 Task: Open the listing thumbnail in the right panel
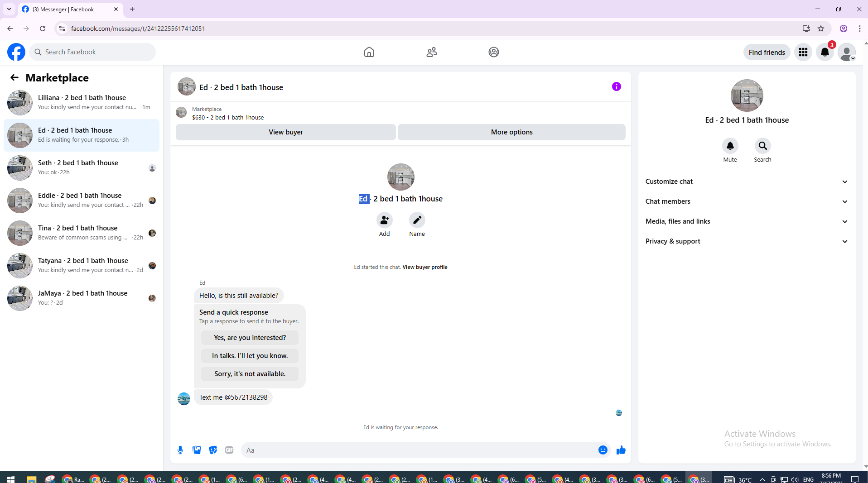pyautogui.click(x=747, y=96)
